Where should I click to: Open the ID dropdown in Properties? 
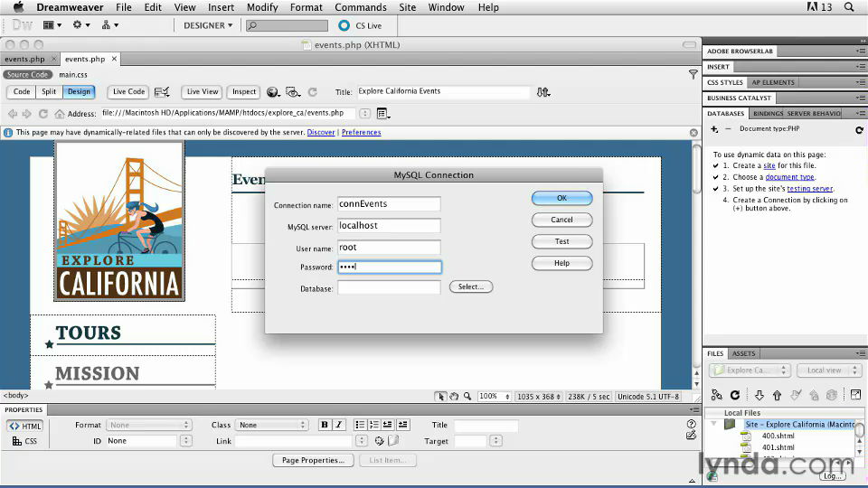[186, 441]
